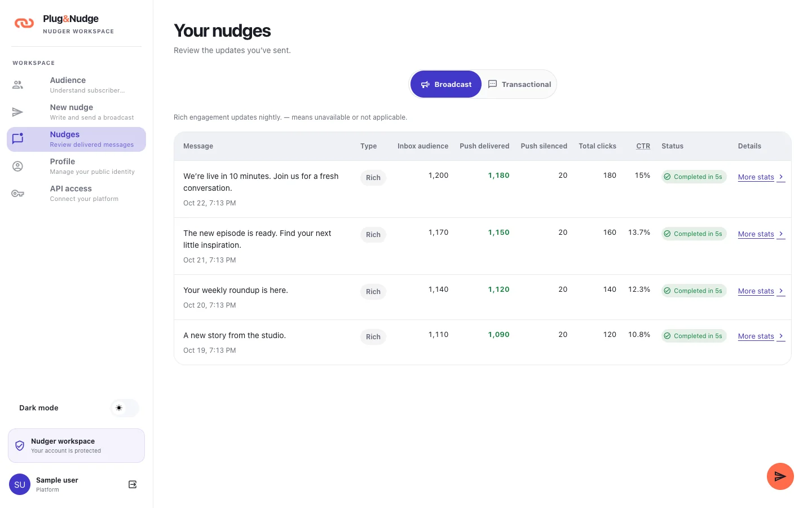The image size is (812, 508).
Task: Open More stats for the Oct 19 nudge
Action: (x=761, y=336)
